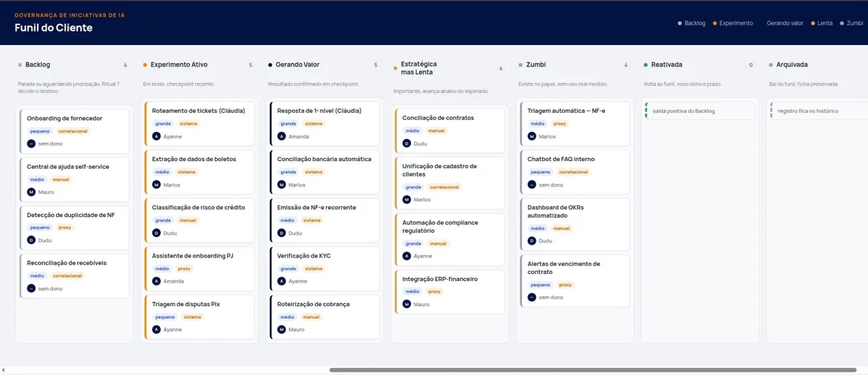Open the Onboarding de fornecedor card title
The height and width of the screenshot is (375, 868).
coord(65,118)
